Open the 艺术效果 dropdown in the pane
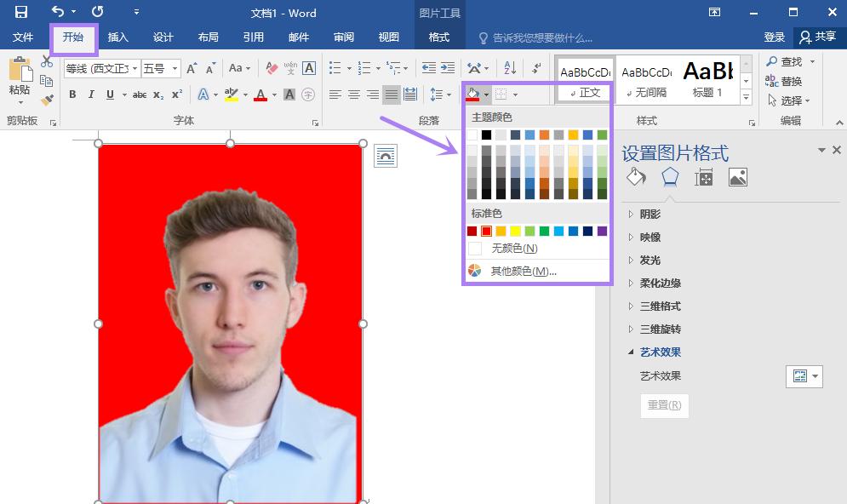 point(804,375)
